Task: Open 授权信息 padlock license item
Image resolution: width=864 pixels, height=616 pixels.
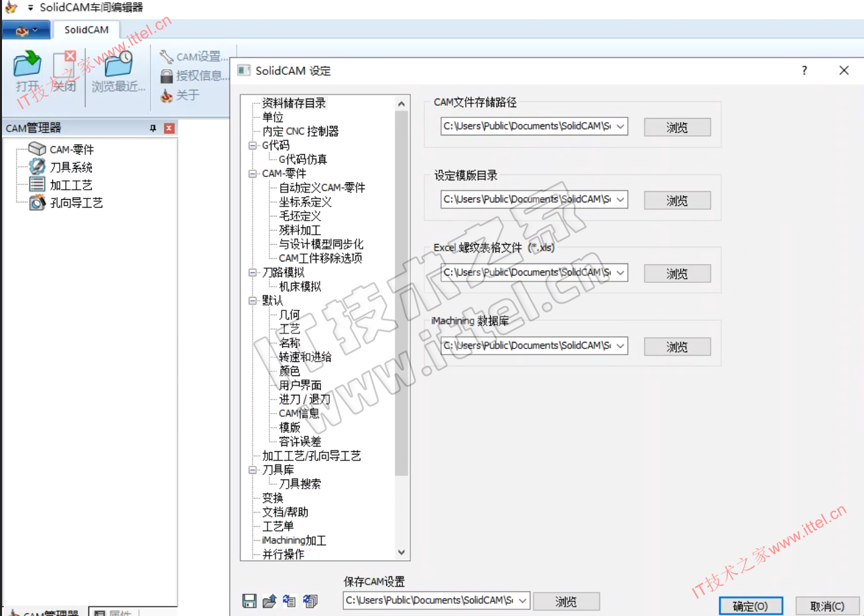Action: tap(194, 76)
